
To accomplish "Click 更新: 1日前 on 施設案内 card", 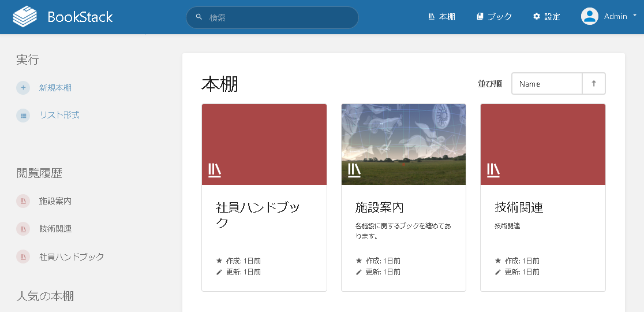I will point(383,272).
